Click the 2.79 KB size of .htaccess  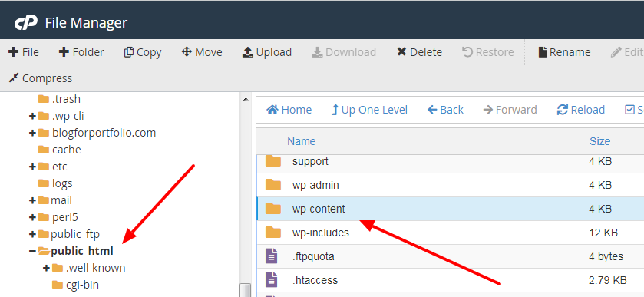(608, 281)
